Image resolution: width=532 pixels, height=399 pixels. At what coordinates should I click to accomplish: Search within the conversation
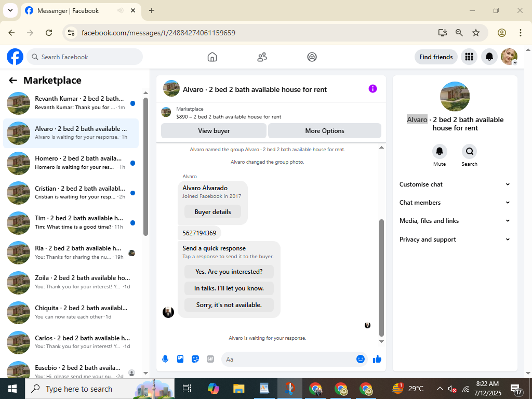pyautogui.click(x=469, y=151)
